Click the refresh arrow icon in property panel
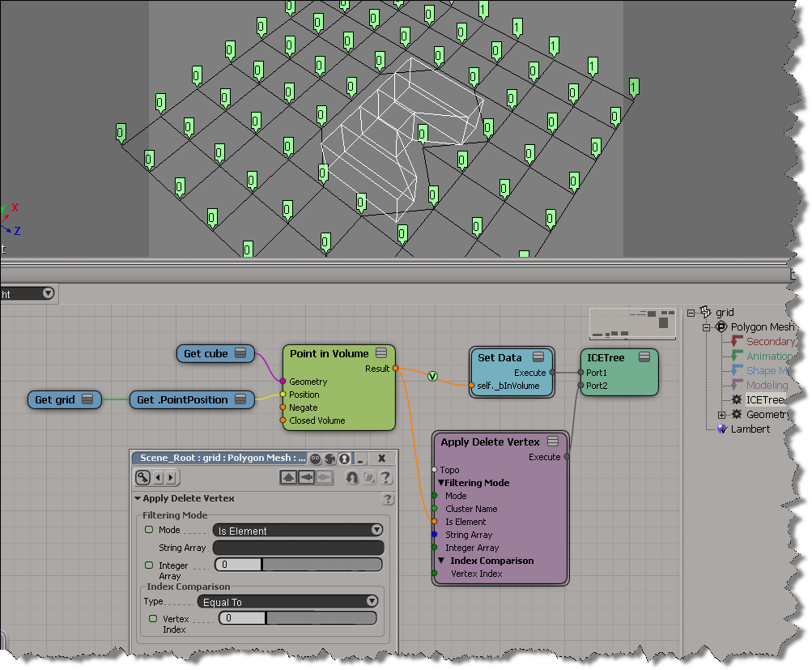 coord(352,478)
